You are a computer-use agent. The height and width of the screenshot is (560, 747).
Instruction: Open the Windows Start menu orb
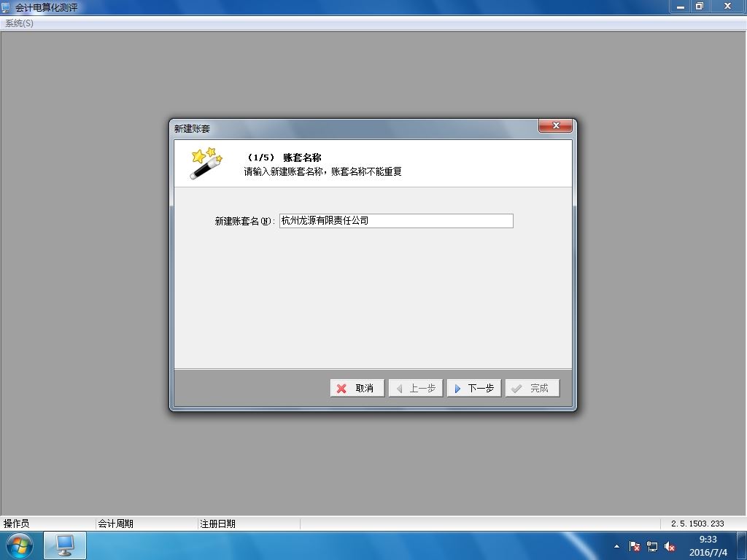[x=19, y=545]
